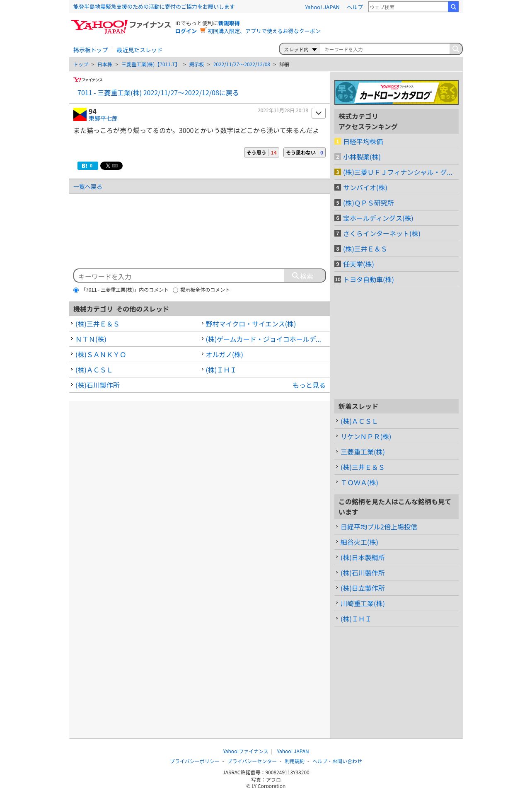
Task: Focus the top thread keyword input field
Action: (x=384, y=49)
